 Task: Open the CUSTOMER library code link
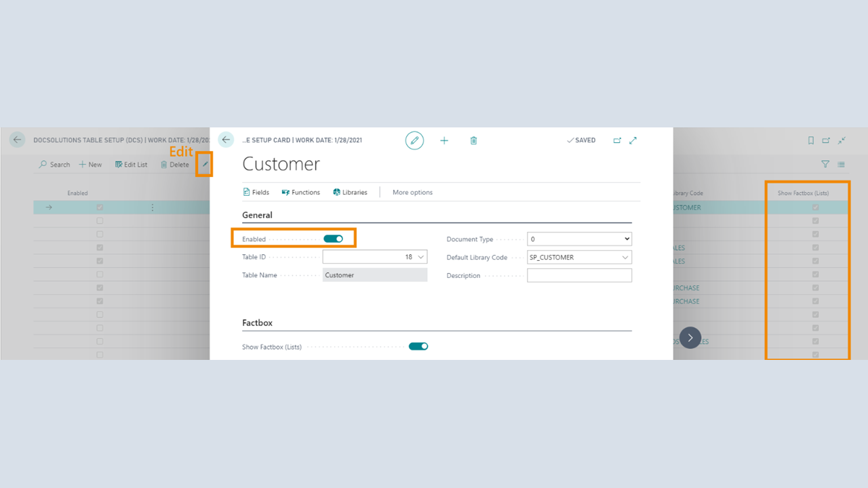[x=687, y=207]
